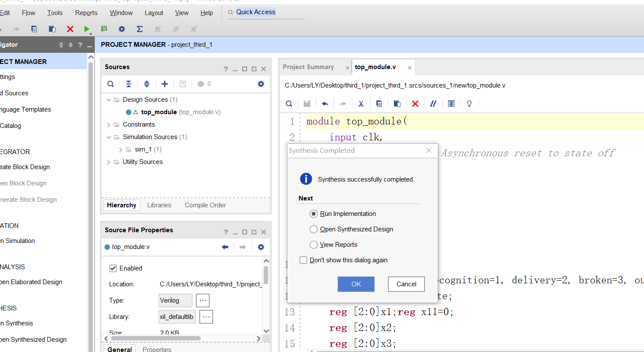The image size is (644, 352).
Task: Cancel the Synthesis Completed dialog
Action: (x=406, y=284)
